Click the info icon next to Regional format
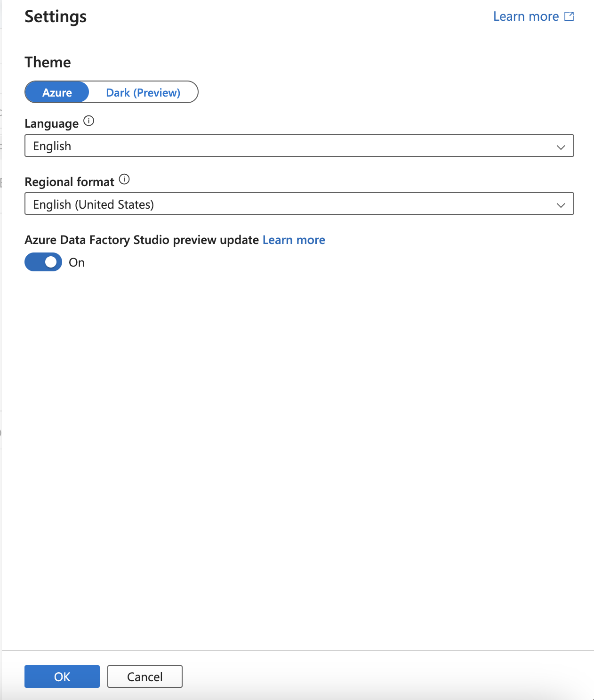594x700 pixels. click(x=124, y=179)
